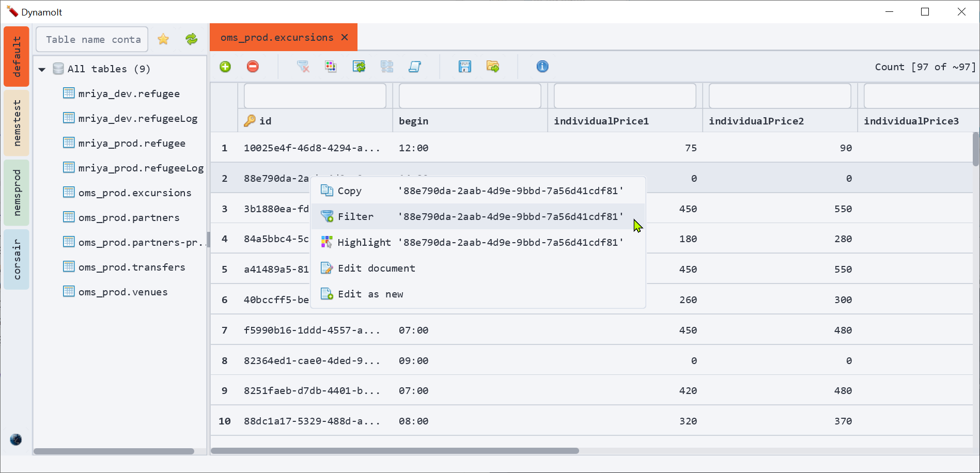
Task: Select the corsair profile side tab
Action: tap(17, 259)
